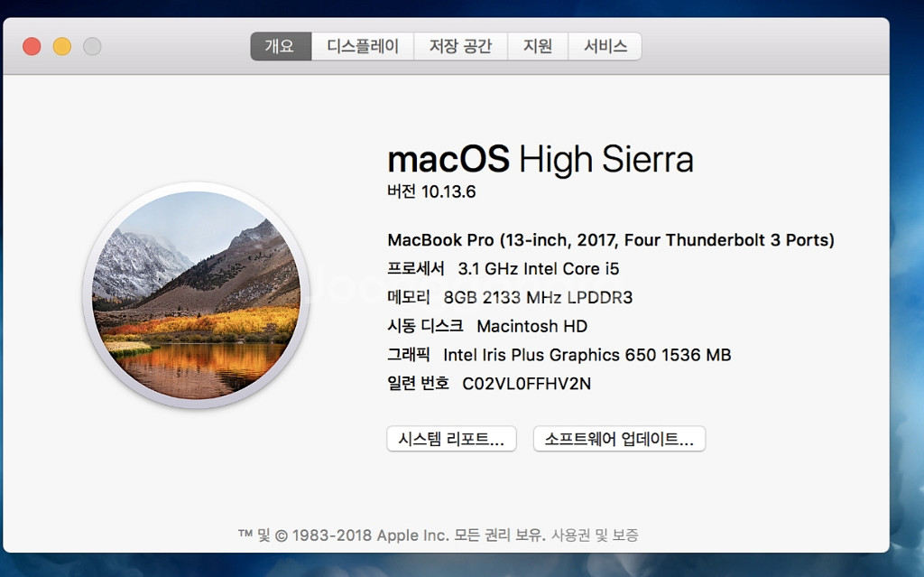Click the graphics value Intel Iris Plus Graphics 650
The image size is (924, 577).
pyautogui.click(x=587, y=355)
